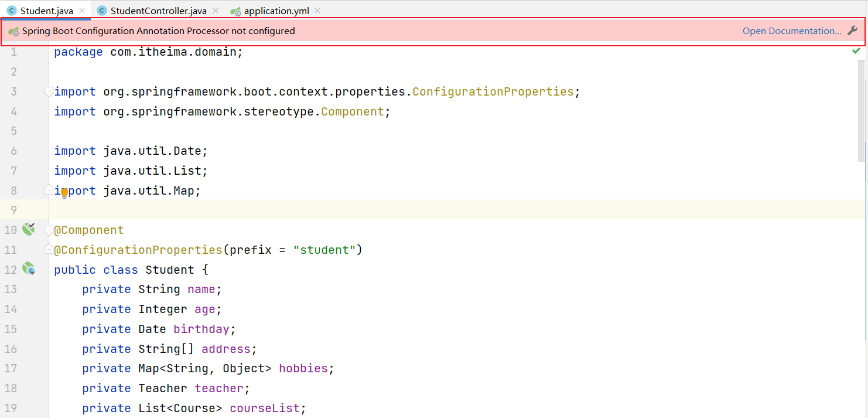Close the Student.java tab

pyautogui.click(x=82, y=11)
